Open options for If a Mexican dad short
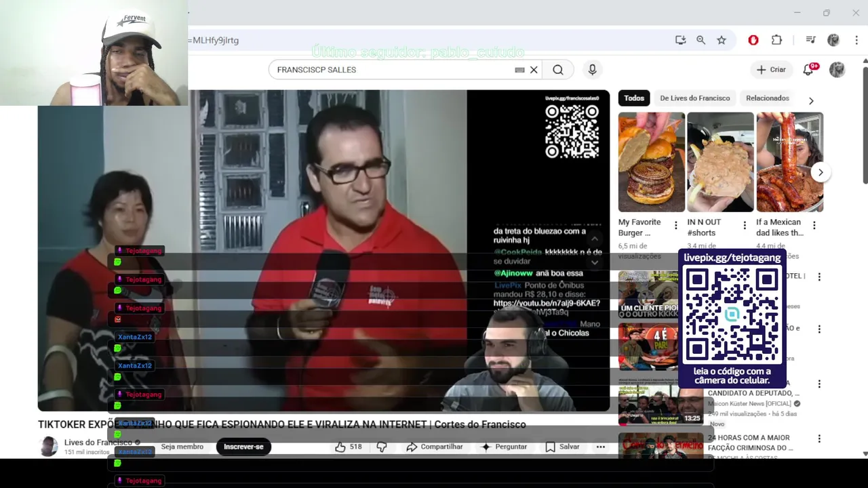Viewport: 868px width, 488px height. [x=814, y=226]
